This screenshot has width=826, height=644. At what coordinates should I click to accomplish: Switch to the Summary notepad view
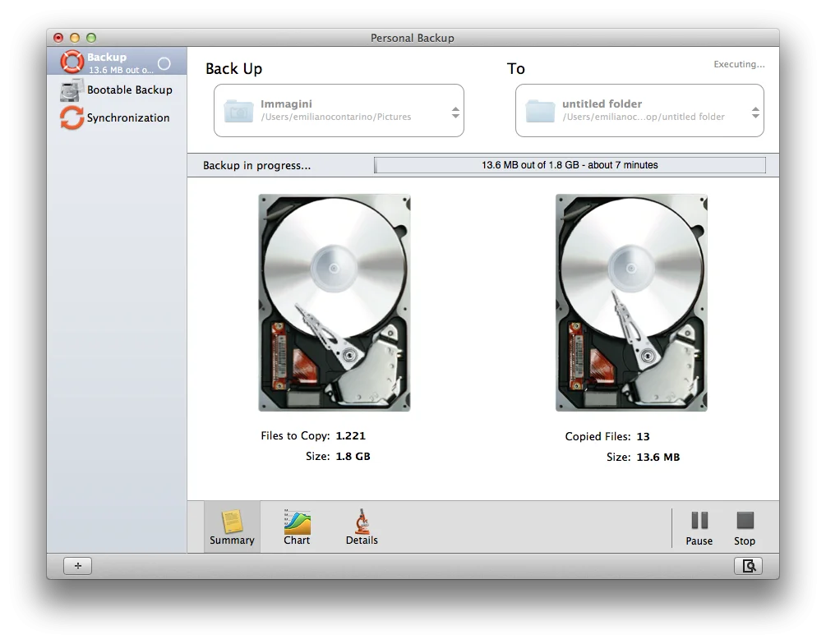232,527
